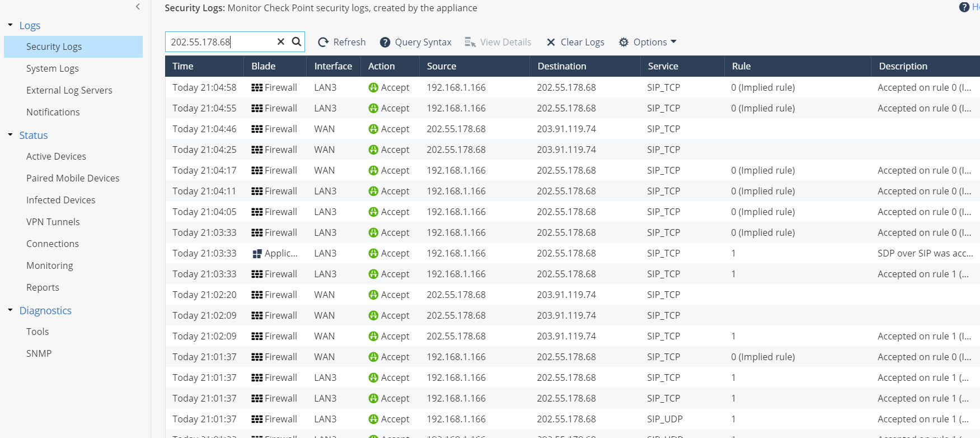This screenshot has width=980, height=438.
Task: Collapse the Logs tree section
Action: tap(10, 25)
